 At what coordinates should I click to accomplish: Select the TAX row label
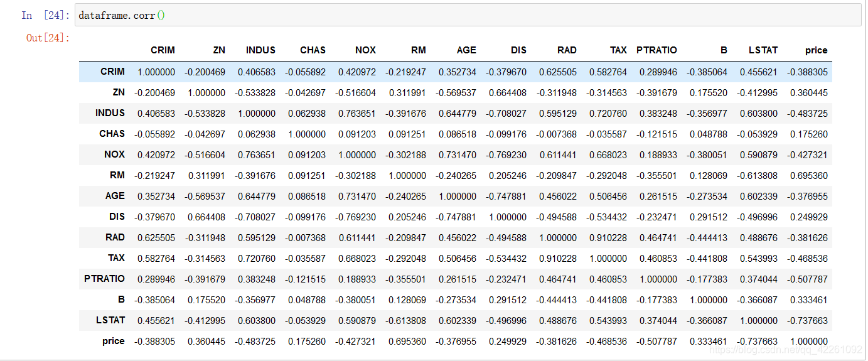coord(116,258)
